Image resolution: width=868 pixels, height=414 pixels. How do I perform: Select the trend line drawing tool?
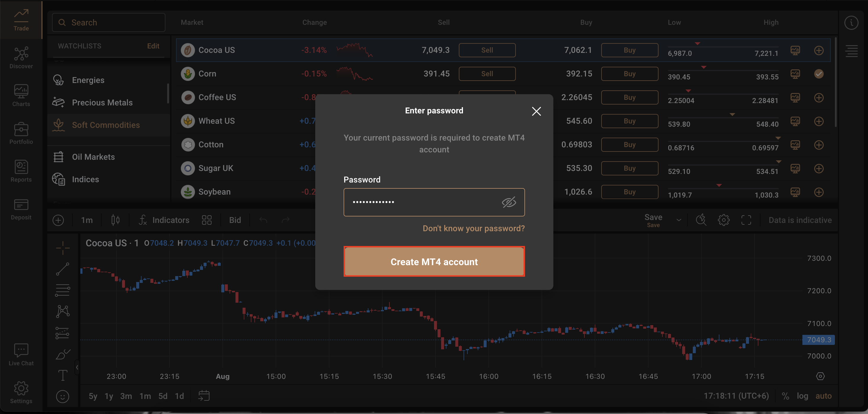click(63, 269)
